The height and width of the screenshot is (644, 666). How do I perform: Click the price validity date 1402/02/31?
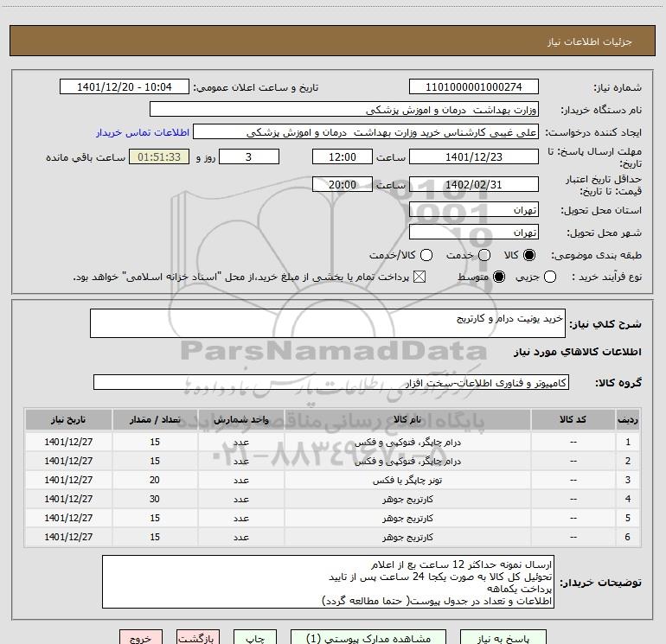click(474, 184)
